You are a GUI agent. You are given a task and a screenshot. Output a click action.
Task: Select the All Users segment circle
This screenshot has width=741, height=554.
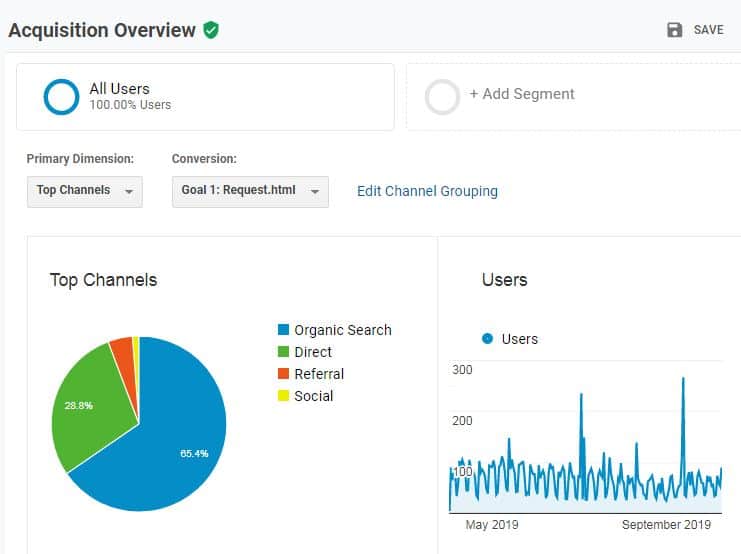coord(61,97)
